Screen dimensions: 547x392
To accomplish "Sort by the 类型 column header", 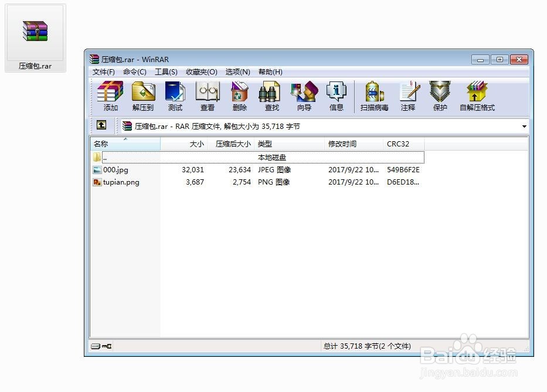I will coord(289,144).
